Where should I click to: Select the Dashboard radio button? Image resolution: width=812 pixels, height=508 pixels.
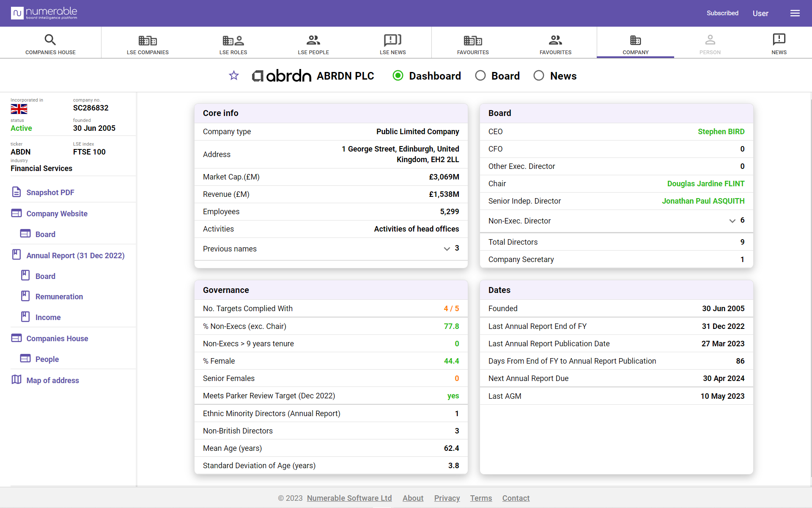(x=398, y=76)
